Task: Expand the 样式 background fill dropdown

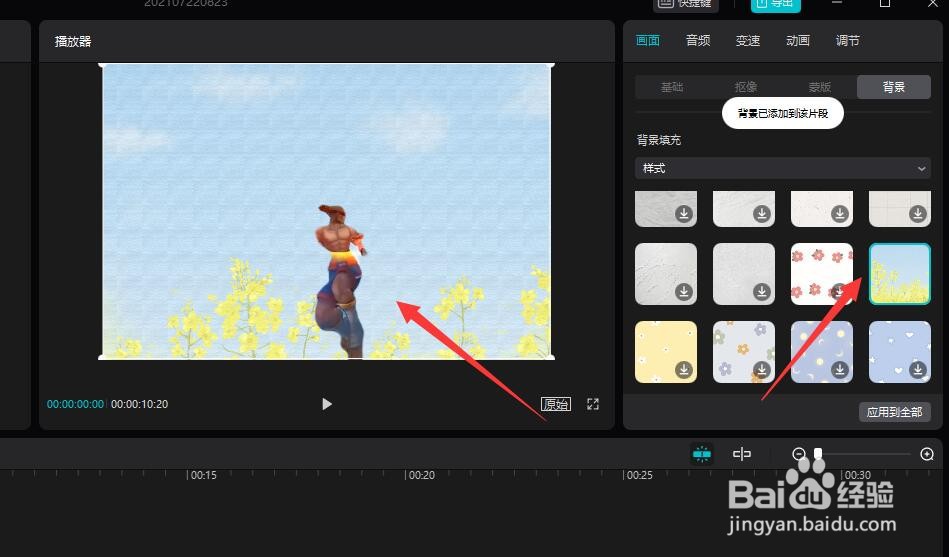Action: coord(783,168)
